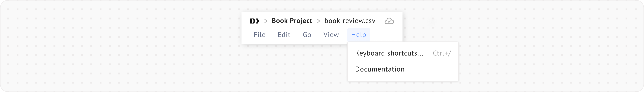Select Keyboard shortcuts... from Help dropdown
The width and height of the screenshot is (644, 92).
(389, 53)
